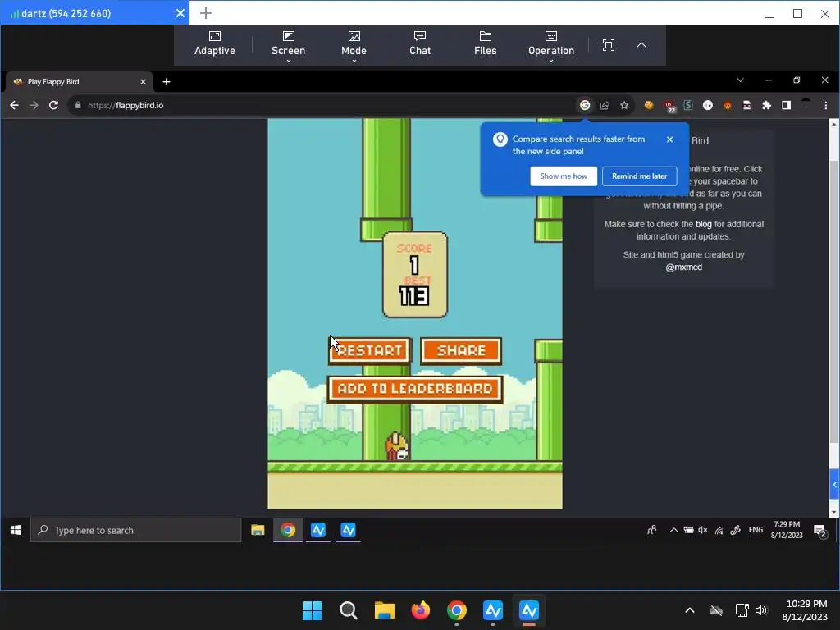Image resolution: width=840 pixels, height=630 pixels.
Task: Go back in Chrome
Action: tap(15, 105)
